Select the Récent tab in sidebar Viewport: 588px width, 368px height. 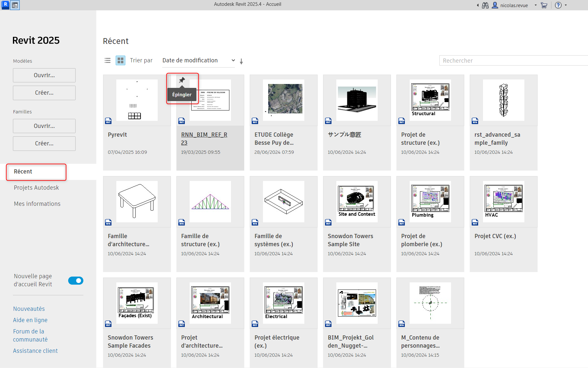point(36,172)
